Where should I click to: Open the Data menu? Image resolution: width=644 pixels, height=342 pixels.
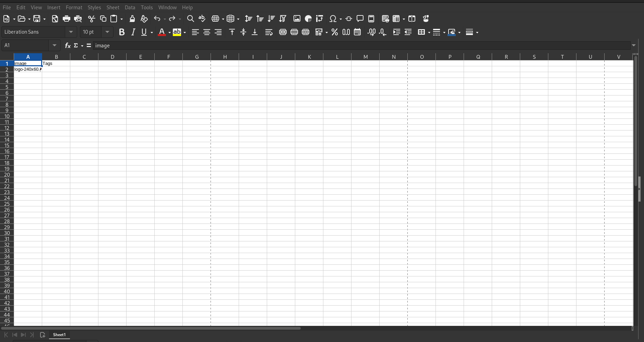(x=130, y=7)
